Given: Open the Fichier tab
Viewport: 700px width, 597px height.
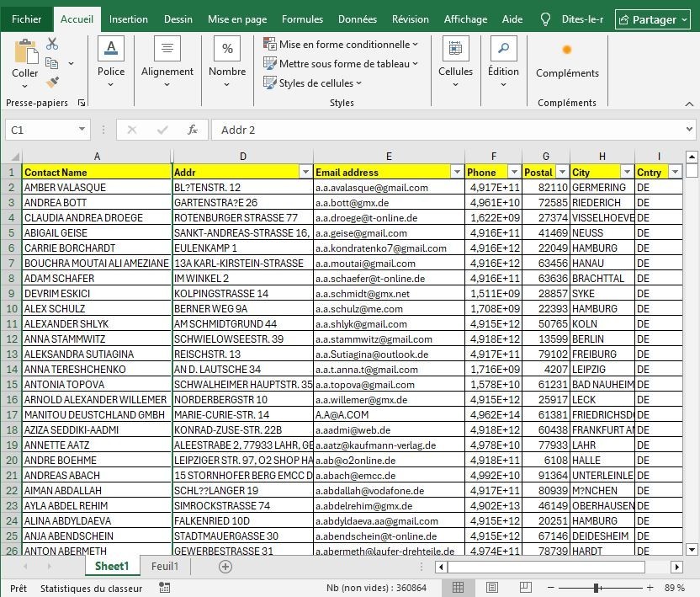Looking at the screenshot, I should point(26,19).
